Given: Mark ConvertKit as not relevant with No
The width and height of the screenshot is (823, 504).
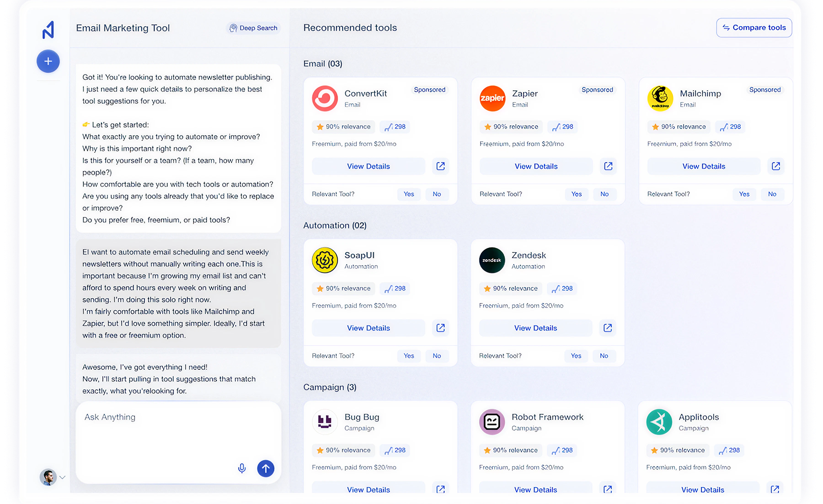Looking at the screenshot, I should pos(437,194).
